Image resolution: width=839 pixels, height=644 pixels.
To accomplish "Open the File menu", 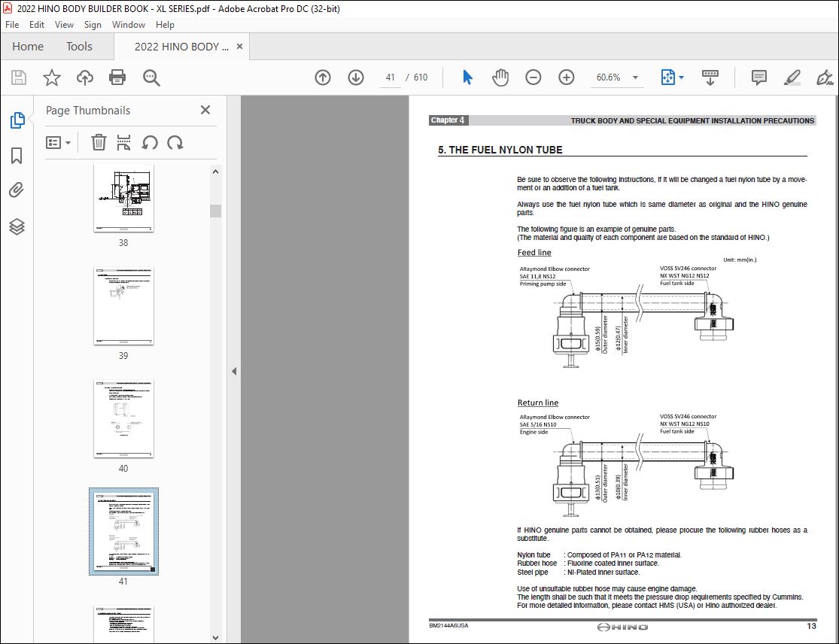I will tap(12, 25).
